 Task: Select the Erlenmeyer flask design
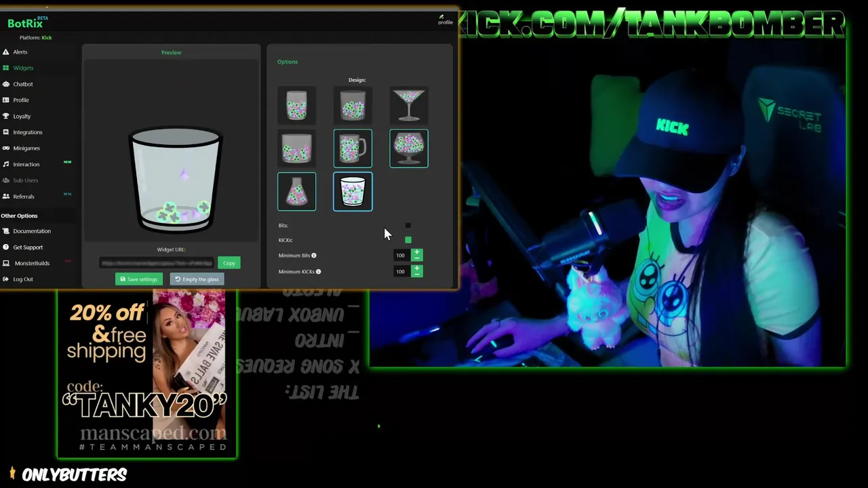(x=296, y=192)
